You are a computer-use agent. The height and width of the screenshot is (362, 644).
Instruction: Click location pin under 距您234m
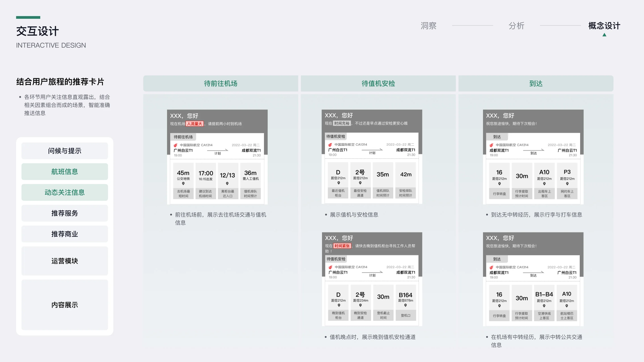[x=360, y=305]
